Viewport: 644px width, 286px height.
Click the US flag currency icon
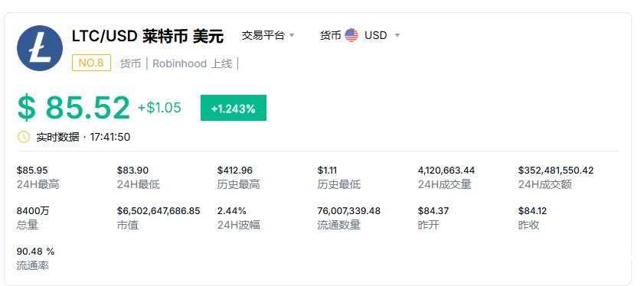click(351, 35)
